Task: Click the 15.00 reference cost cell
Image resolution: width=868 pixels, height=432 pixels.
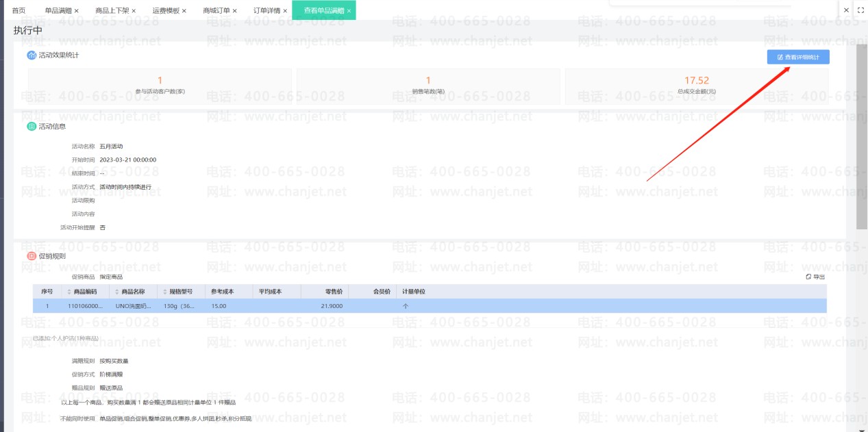Action: 229,306
